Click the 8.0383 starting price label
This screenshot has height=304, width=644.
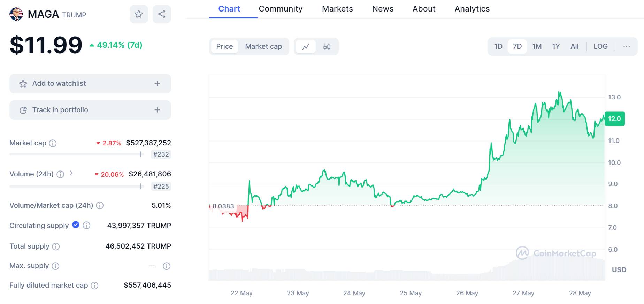[x=223, y=206]
